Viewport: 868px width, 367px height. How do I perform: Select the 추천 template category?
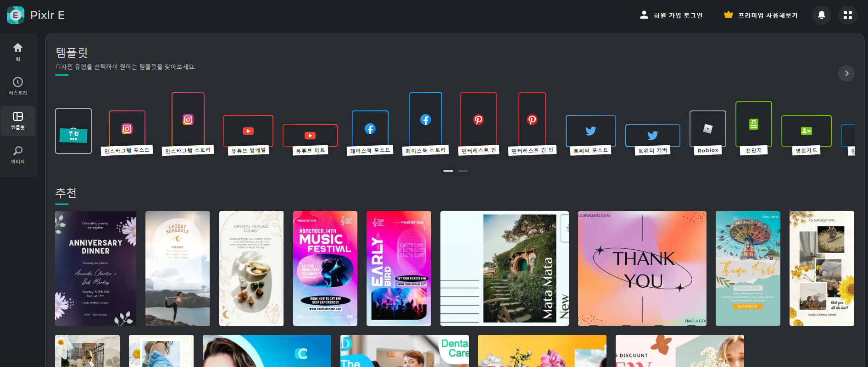73,131
